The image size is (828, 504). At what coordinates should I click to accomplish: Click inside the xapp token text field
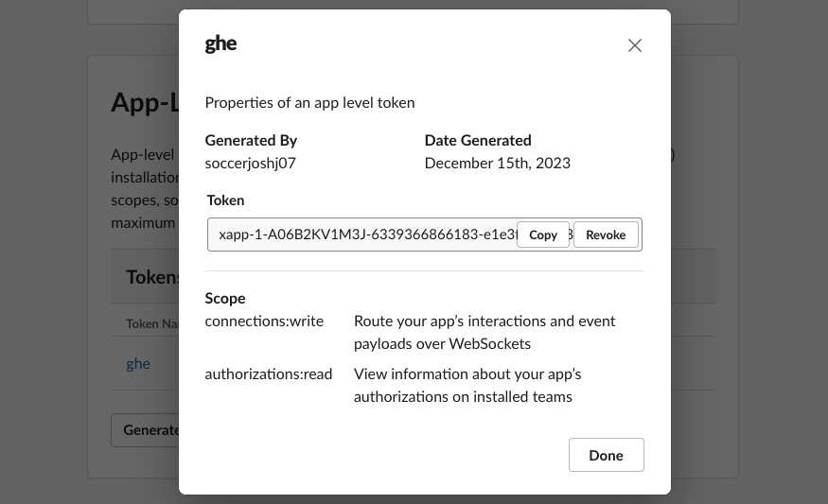[x=364, y=235]
